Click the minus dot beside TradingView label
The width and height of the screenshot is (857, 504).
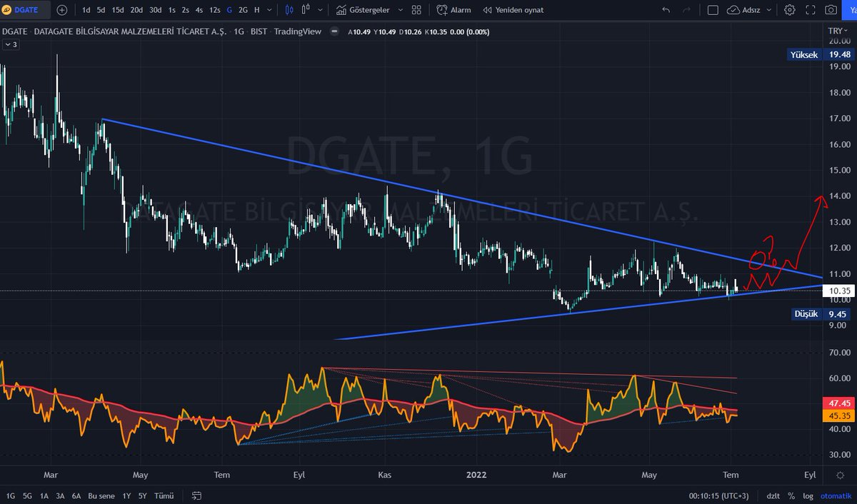point(335,31)
